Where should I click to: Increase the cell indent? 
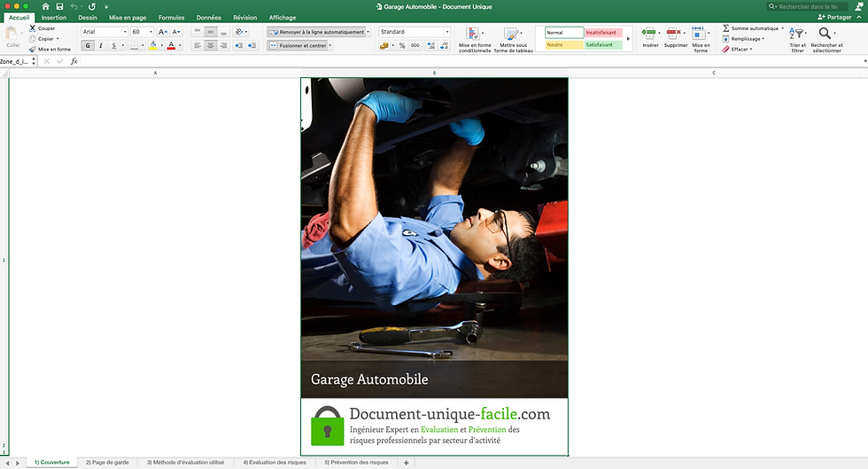click(252, 45)
